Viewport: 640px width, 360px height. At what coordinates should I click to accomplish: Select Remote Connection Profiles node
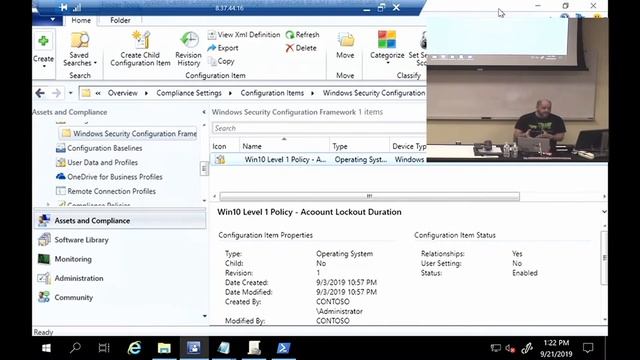[106, 191]
